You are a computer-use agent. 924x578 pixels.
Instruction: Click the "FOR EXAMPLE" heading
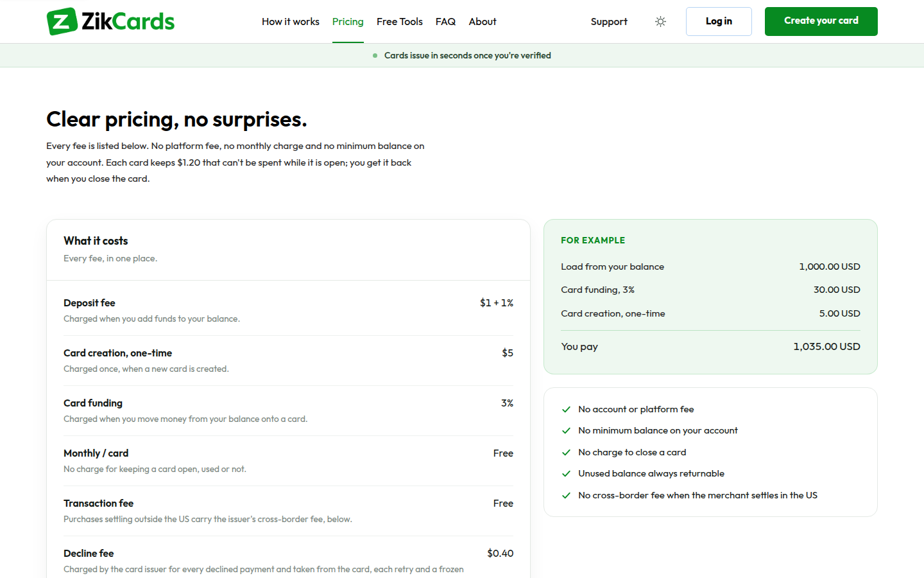tap(593, 240)
